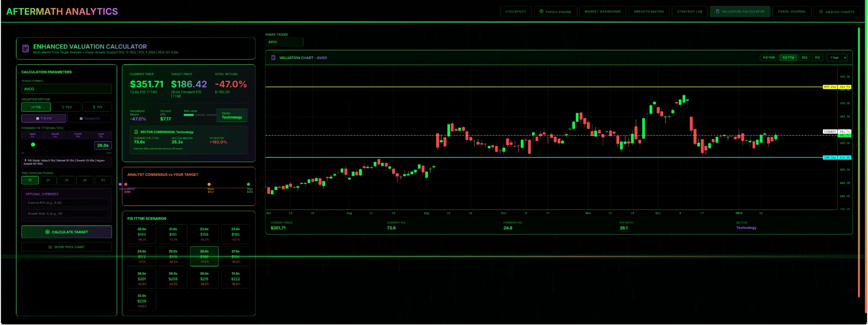
Task: Select the 30.0x P/E scenario card
Action: click(x=204, y=279)
